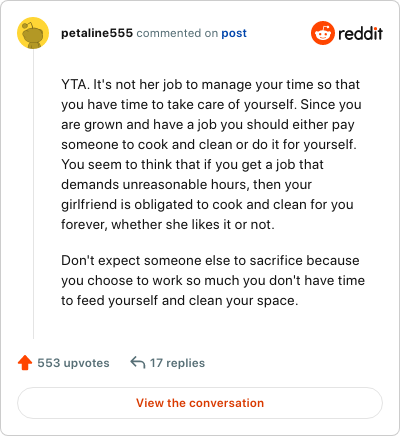Viewport: 400px width, 436px height.
Task: Click the "View the conversation" button
Action: [x=200, y=403]
